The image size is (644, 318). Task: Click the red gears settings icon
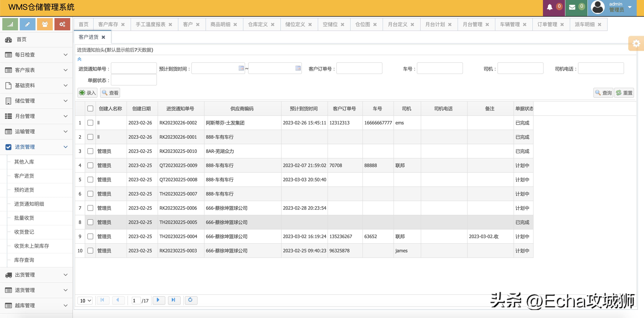point(62,24)
